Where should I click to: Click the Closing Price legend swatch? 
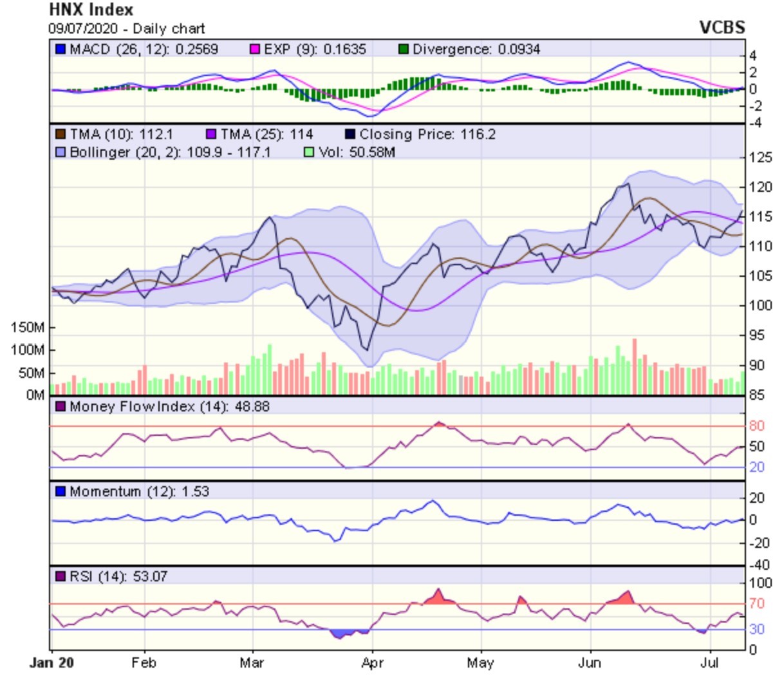click(350, 135)
